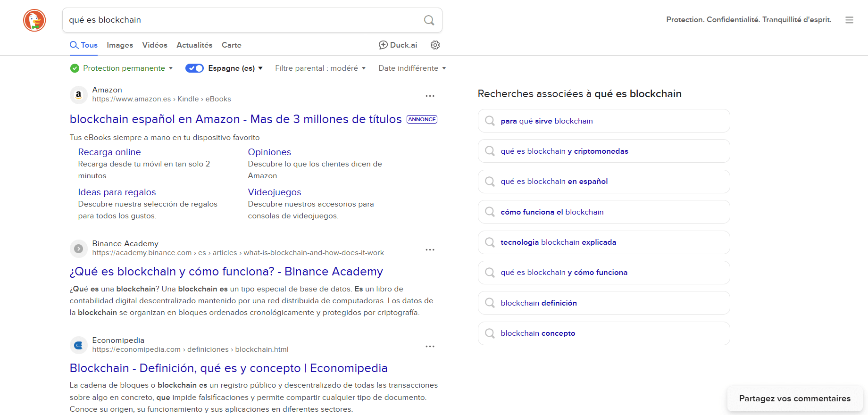This screenshot has height=415, width=868.
Task: Search 'cómo funciona el blockchain' suggestion
Action: 604,212
